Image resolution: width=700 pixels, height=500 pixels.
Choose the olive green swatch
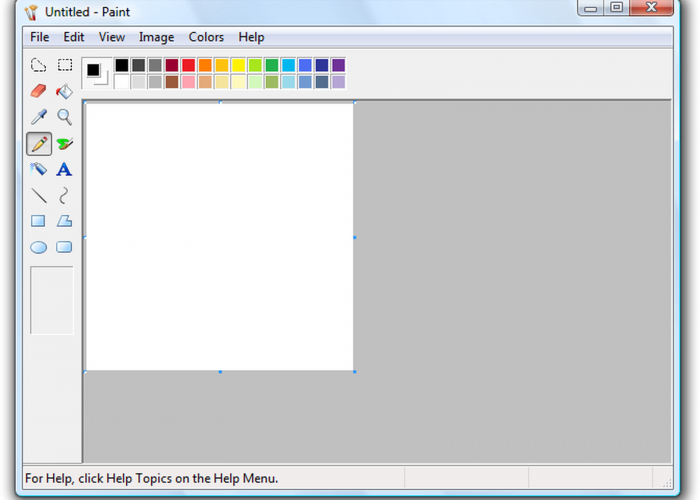(272, 82)
